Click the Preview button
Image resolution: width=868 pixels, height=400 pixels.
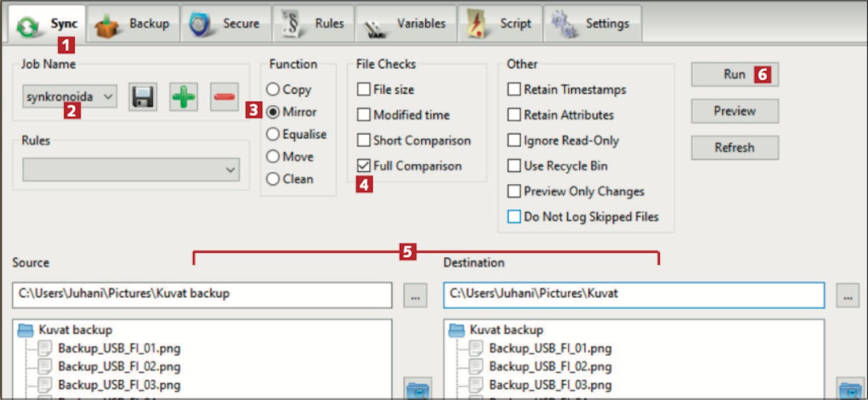(734, 111)
